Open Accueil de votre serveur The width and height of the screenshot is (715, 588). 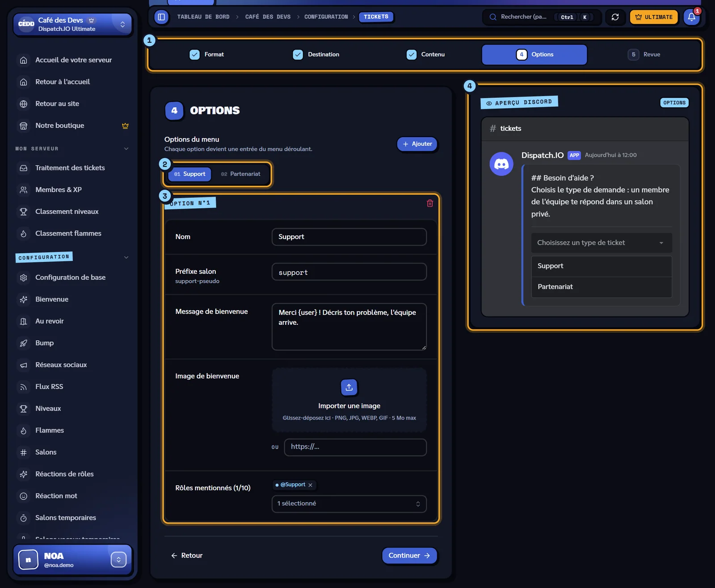click(74, 60)
